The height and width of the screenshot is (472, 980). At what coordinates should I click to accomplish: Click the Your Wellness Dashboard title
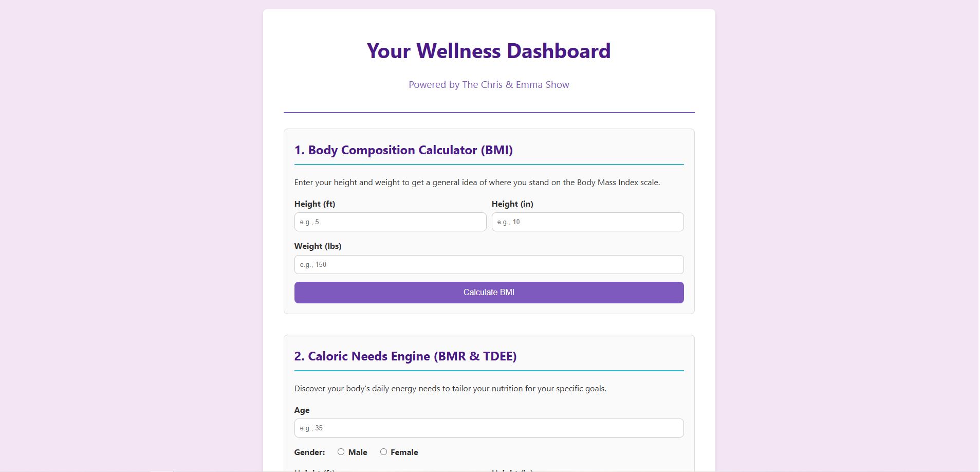tap(488, 50)
